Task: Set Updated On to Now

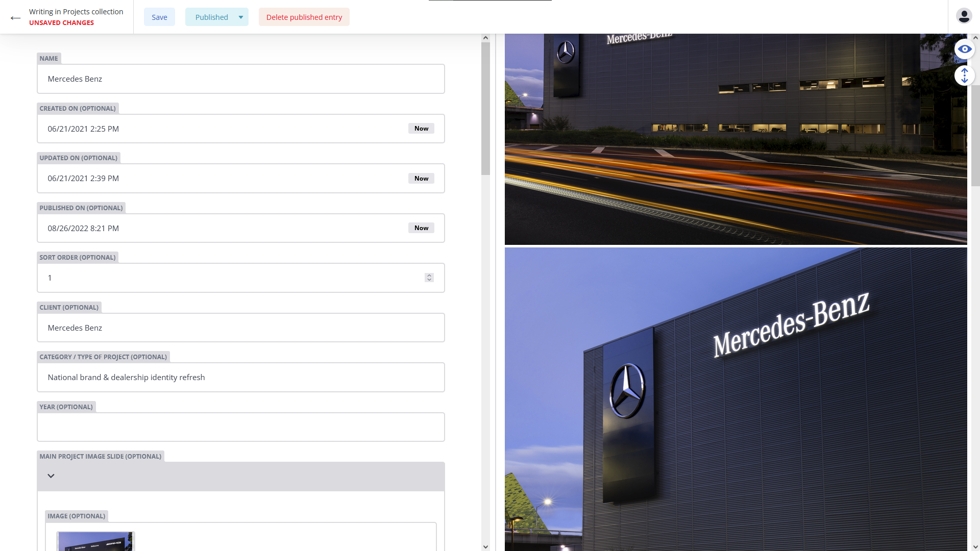Action: tap(421, 179)
